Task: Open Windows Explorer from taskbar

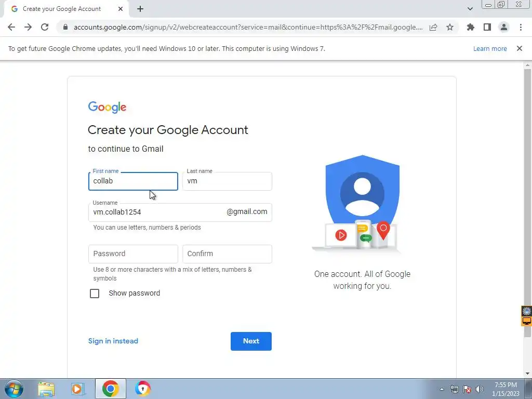Action: (46, 389)
